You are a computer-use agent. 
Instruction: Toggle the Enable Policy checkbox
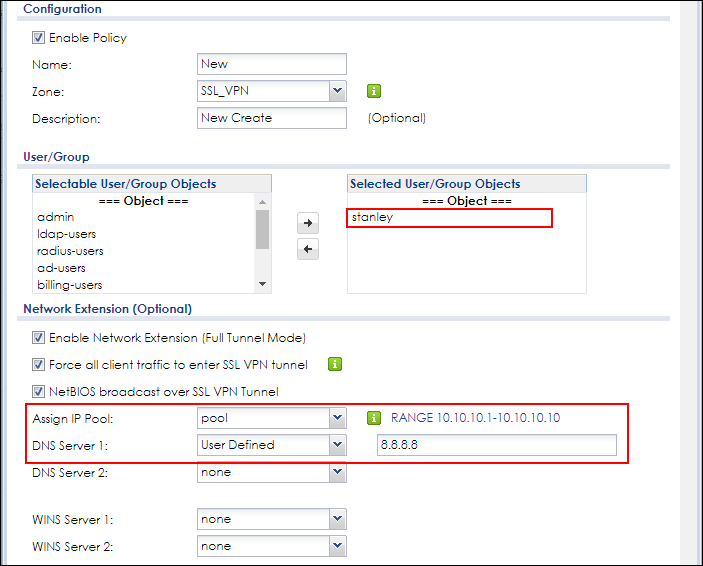click(x=38, y=38)
